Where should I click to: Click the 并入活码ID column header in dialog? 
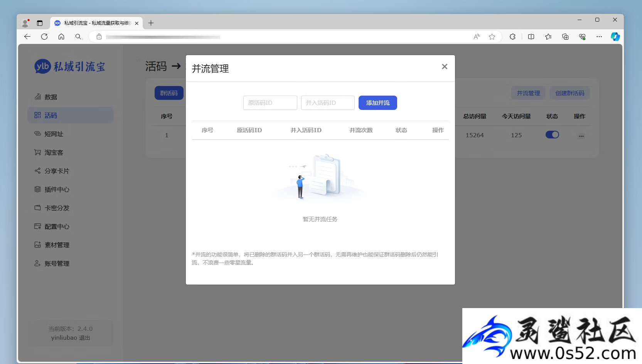point(306,130)
